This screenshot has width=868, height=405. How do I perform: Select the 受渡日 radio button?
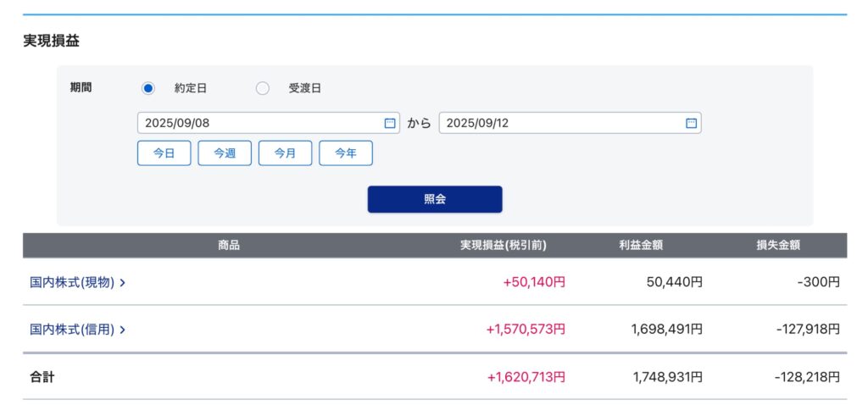[x=263, y=88]
